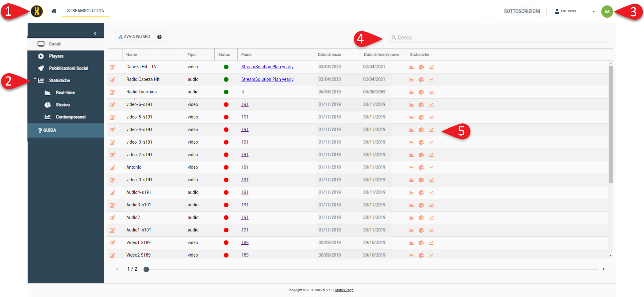Open line chart for video-4-s191
The image size is (644, 297).
tap(431, 130)
